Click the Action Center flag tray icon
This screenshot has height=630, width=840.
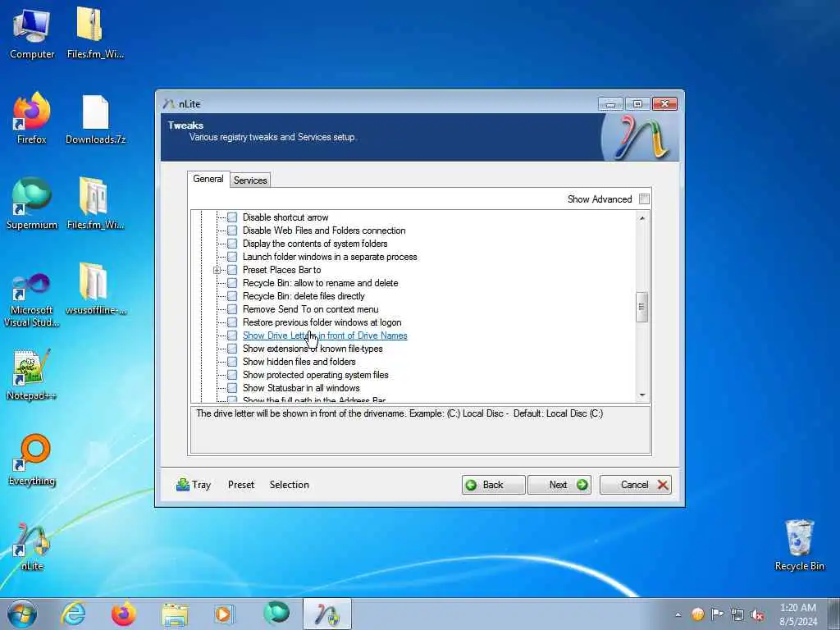coord(717,614)
